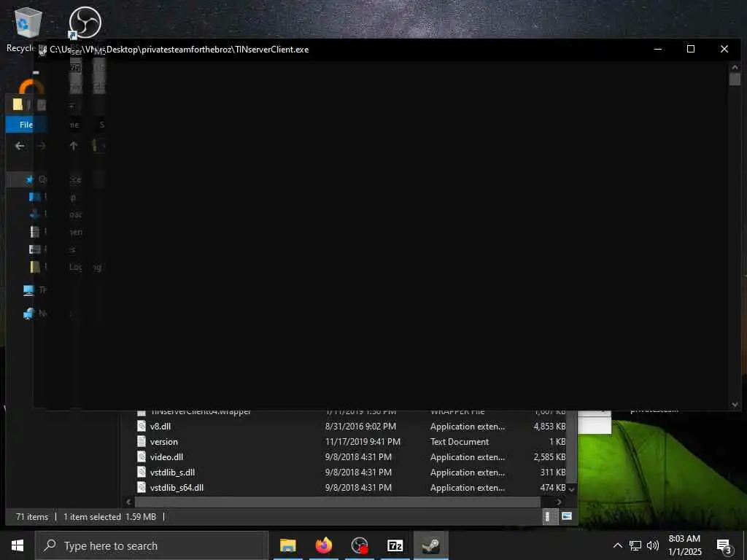
Task: Open the notification center icon
Action: click(724, 546)
